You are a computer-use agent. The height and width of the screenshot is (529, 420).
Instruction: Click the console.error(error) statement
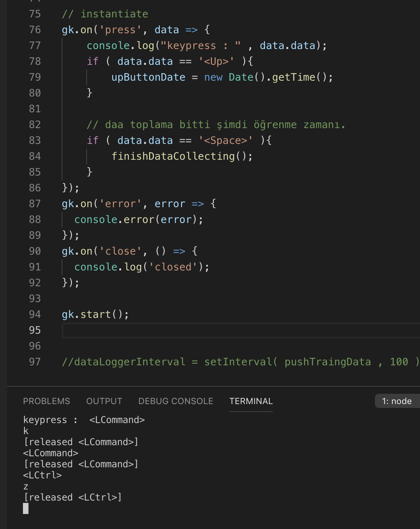(x=138, y=219)
